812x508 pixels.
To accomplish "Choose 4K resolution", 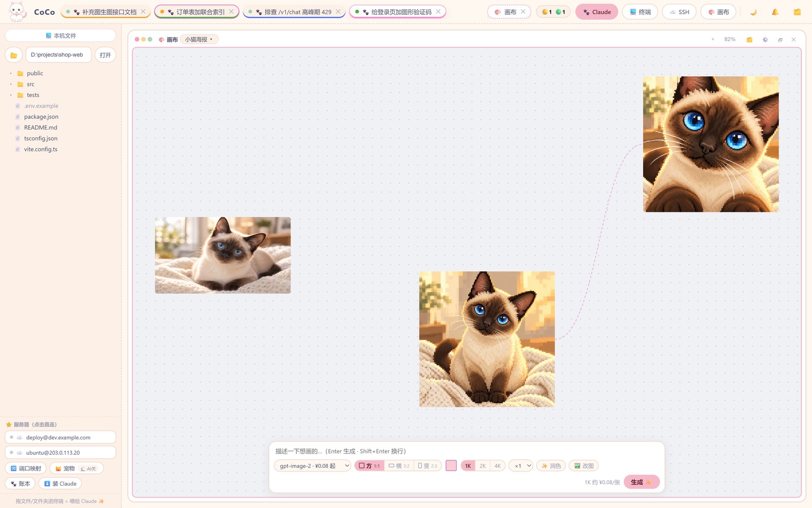I will point(497,466).
